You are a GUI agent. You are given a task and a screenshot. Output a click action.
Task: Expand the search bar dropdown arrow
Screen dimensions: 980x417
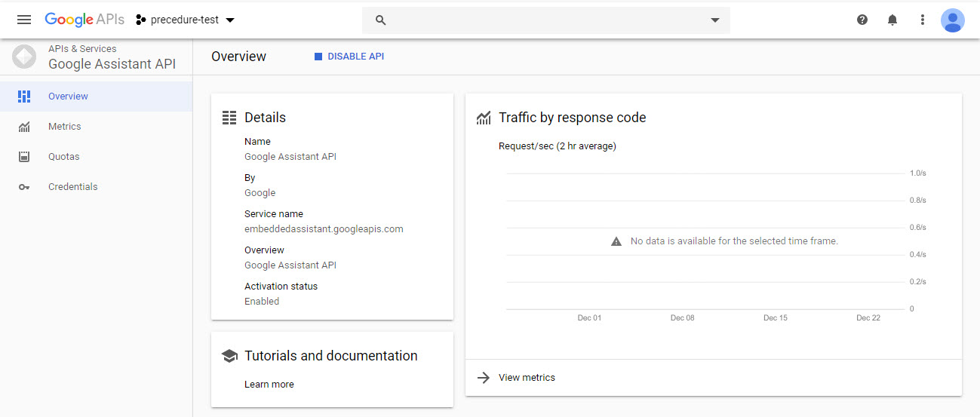(x=715, y=20)
